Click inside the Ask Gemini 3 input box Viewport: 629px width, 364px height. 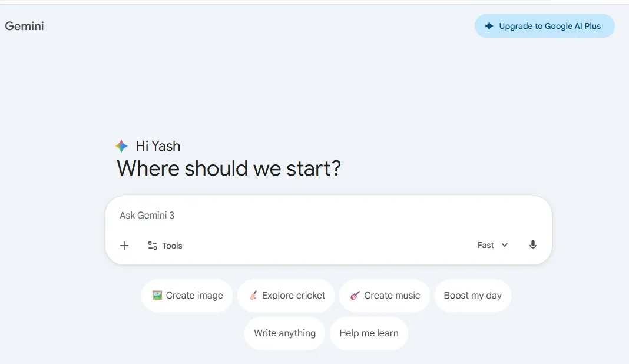tap(265, 215)
